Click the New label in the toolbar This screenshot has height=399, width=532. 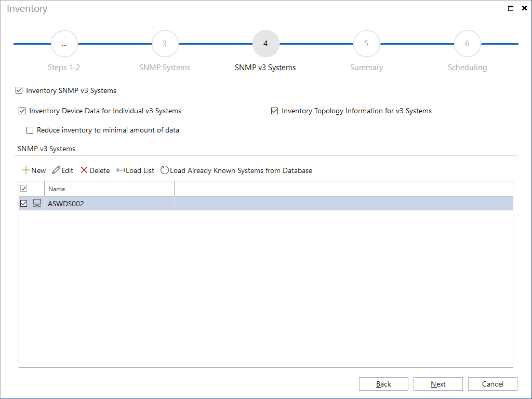tap(38, 170)
